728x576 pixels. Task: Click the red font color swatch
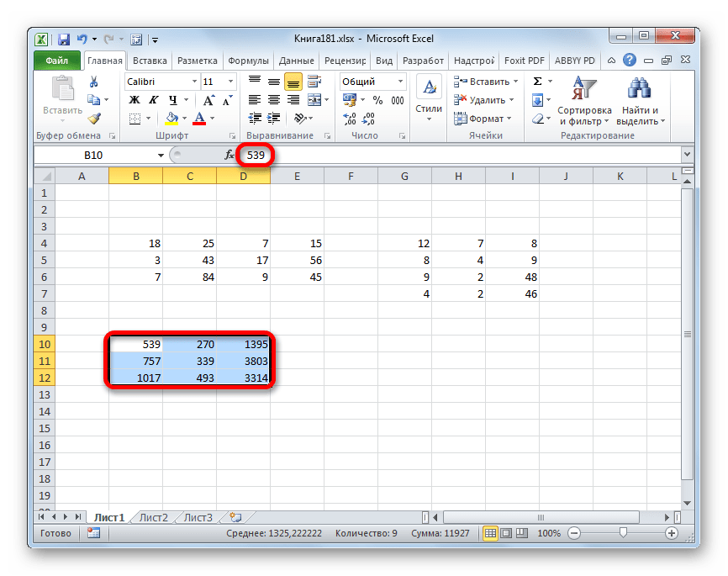tap(199, 119)
